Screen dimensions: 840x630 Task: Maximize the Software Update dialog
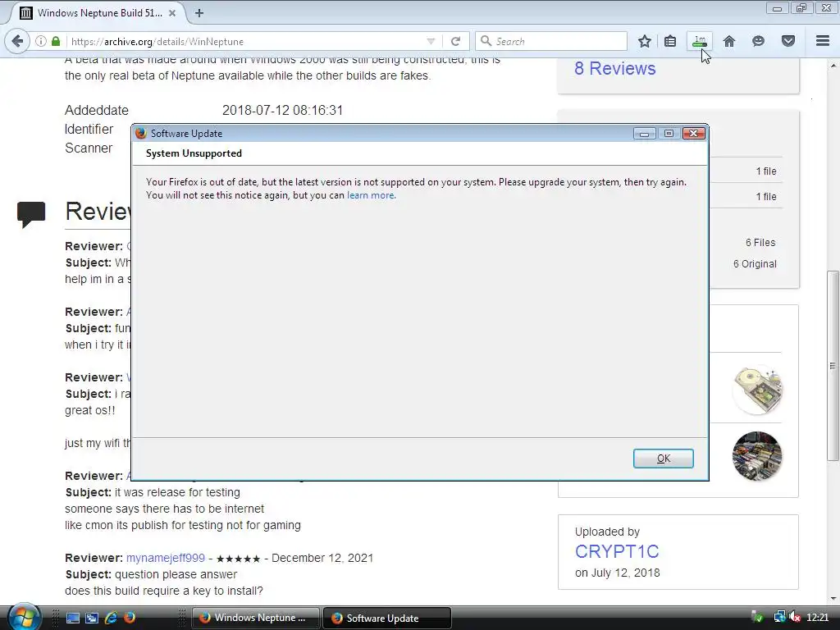coord(669,134)
